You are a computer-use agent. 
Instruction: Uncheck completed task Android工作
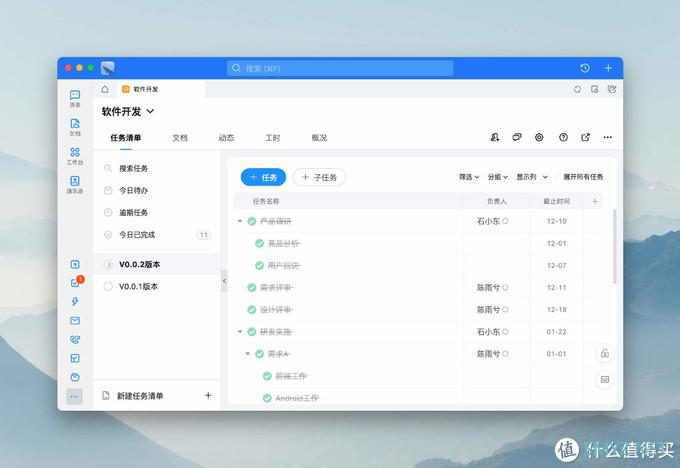click(267, 398)
